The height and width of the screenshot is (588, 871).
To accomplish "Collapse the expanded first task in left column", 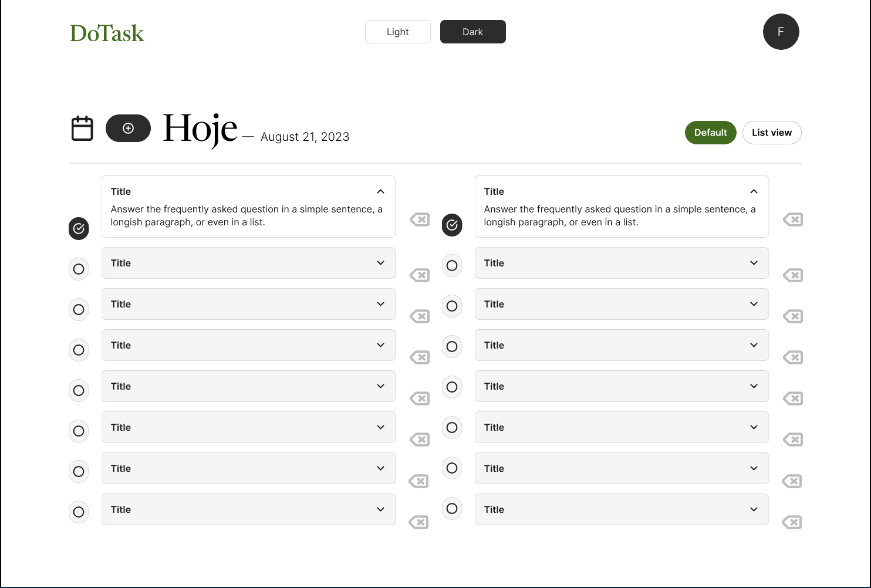I will click(x=380, y=191).
